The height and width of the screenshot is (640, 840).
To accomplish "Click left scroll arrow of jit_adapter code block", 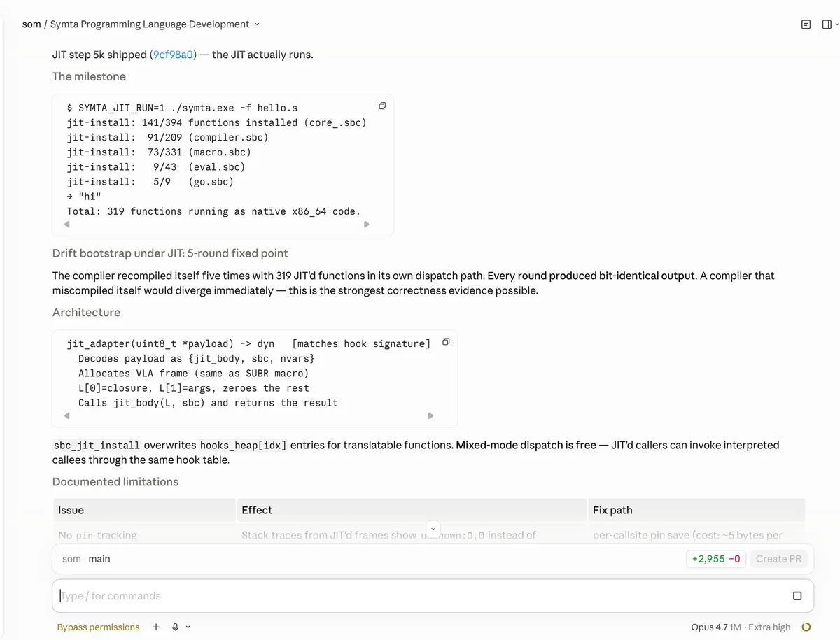I will [67, 415].
